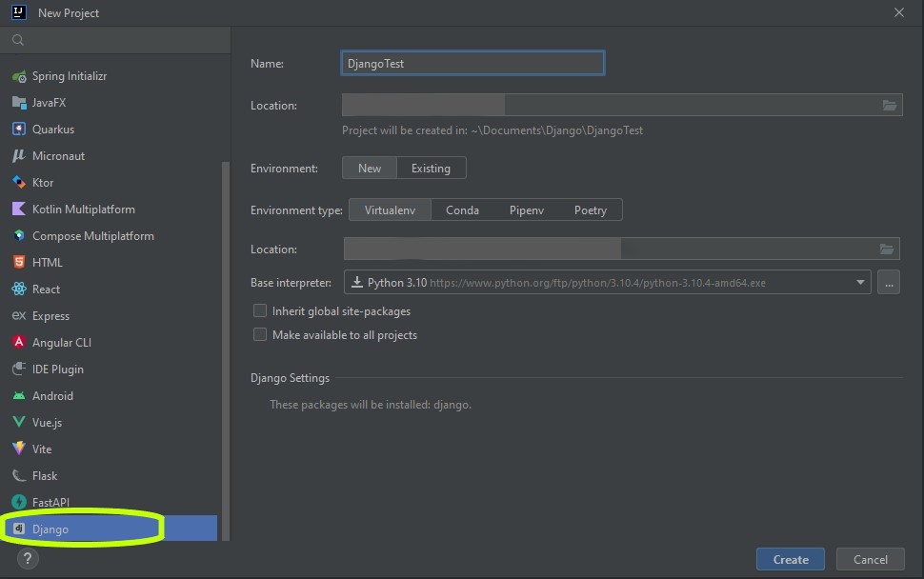924x579 pixels.
Task: Select FastAPI project label
Action: point(50,503)
